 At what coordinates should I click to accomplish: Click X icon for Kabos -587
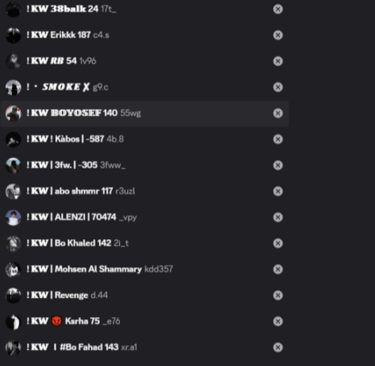[x=278, y=139]
